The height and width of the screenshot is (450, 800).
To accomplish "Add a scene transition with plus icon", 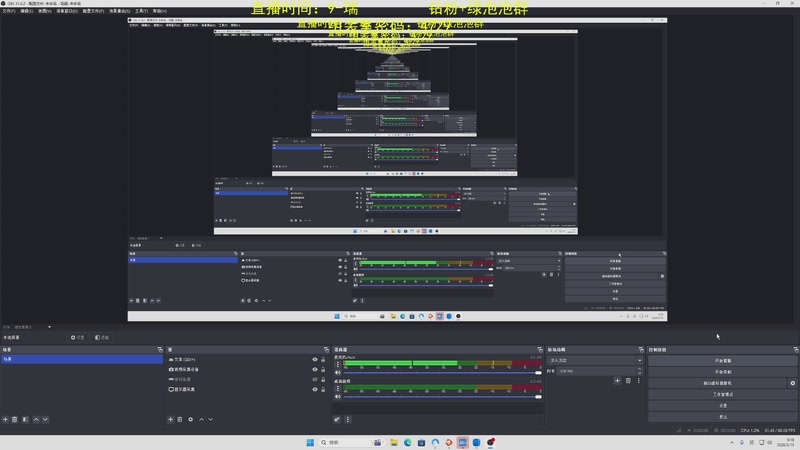I will 617,381.
